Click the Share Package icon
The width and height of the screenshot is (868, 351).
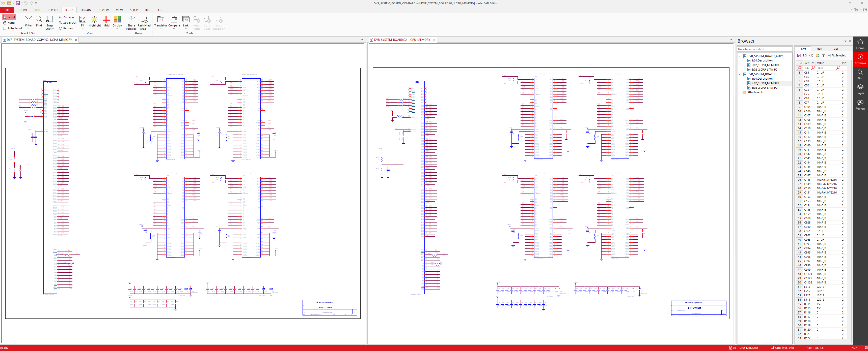131,19
